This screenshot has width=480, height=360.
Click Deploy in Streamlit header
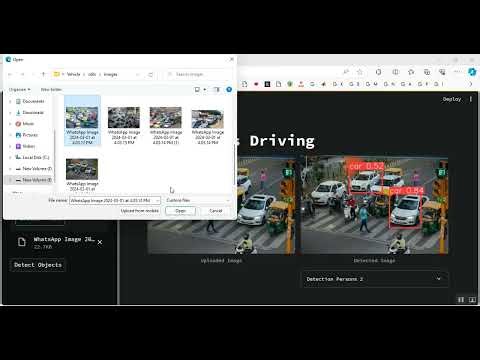[x=452, y=99]
